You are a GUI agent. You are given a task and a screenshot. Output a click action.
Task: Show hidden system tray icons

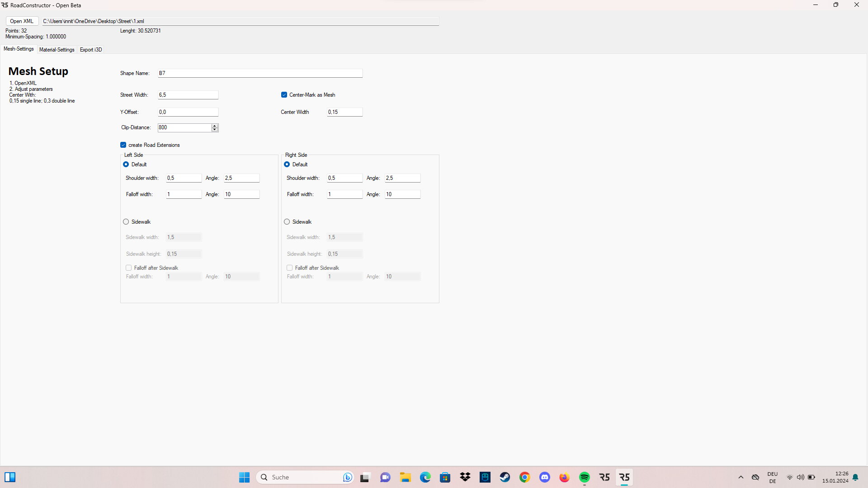pos(741,477)
